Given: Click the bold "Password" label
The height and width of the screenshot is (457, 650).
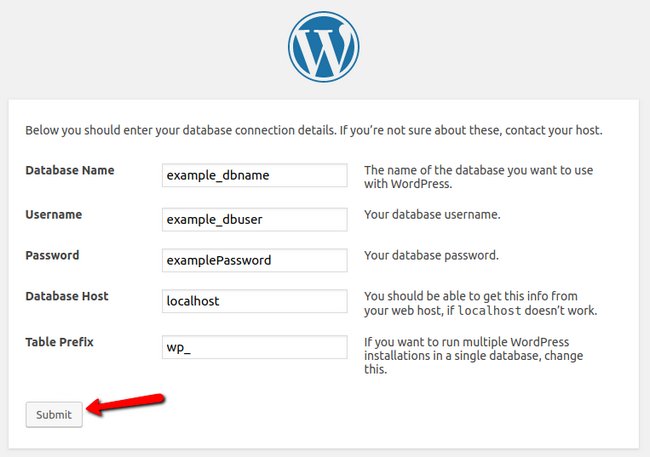Looking at the screenshot, I should [52, 255].
